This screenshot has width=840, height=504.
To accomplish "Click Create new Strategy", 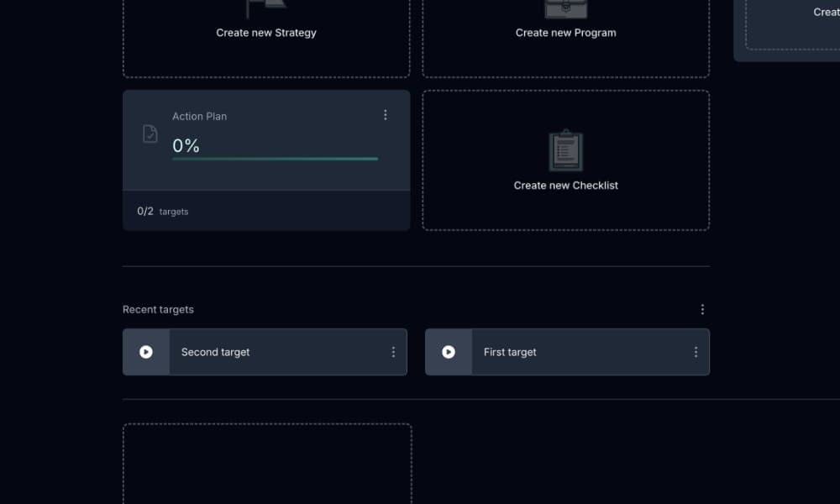I will click(x=266, y=33).
